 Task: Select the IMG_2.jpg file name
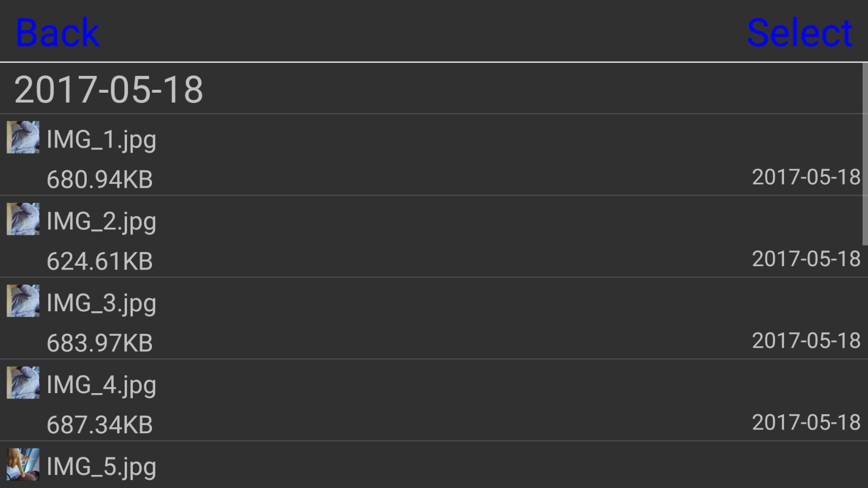coord(101,222)
